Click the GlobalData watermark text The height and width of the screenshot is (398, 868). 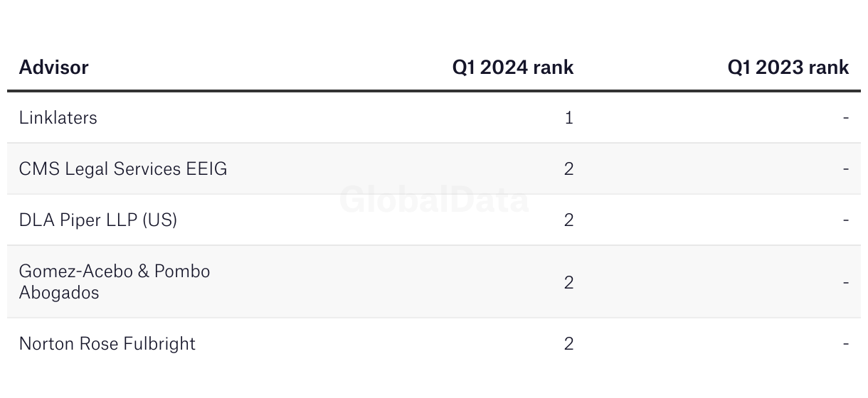434,200
